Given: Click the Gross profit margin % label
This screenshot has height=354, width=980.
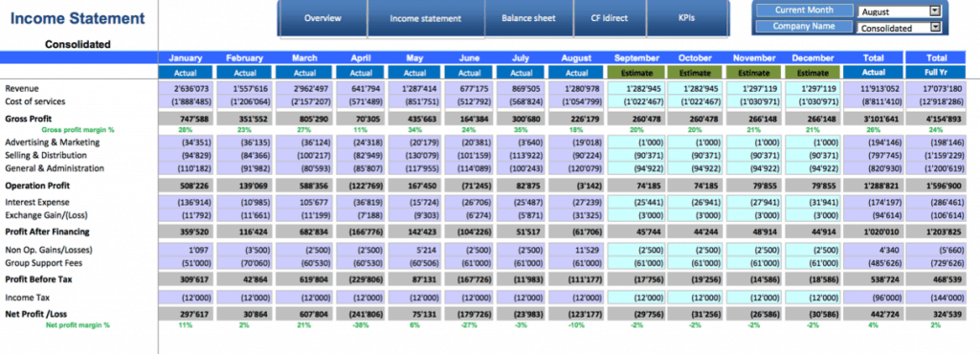Looking at the screenshot, I should [x=78, y=130].
